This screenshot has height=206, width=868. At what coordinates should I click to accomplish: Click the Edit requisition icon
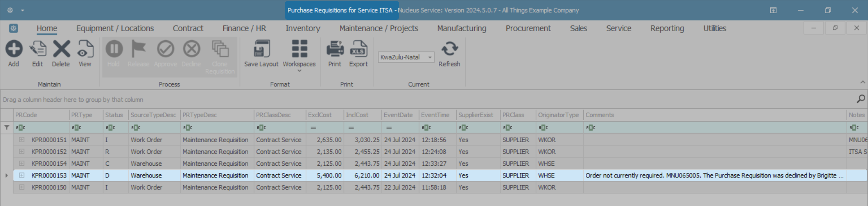[38, 49]
